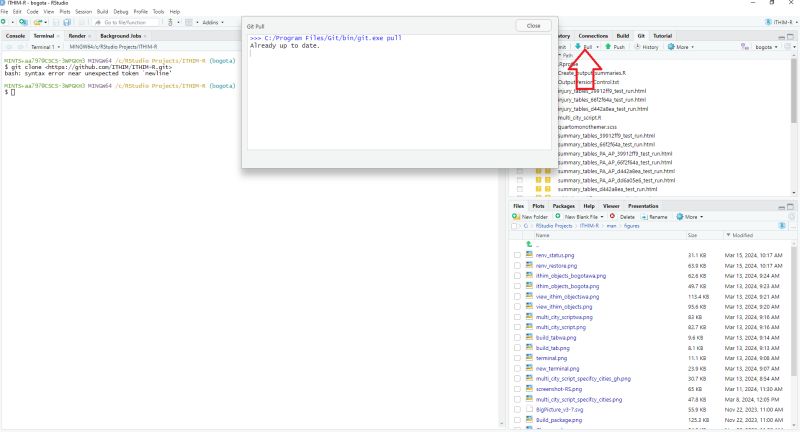The image size is (800, 432).
Task: Click the image icon beside terminal.png
Action: (x=529, y=358)
